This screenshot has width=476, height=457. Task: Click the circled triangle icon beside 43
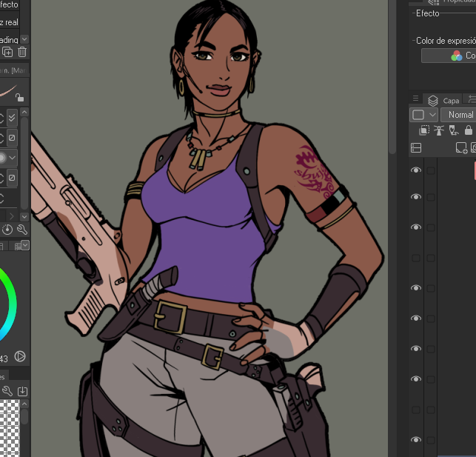[20, 356]
